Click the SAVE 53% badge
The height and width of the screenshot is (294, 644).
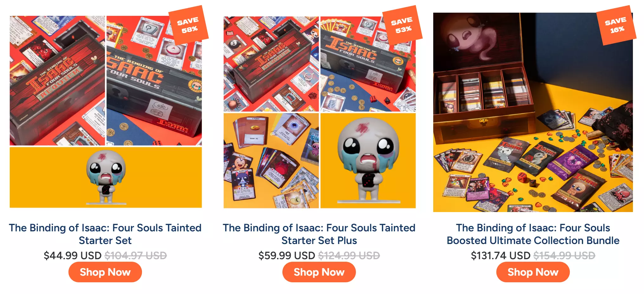click(x=402, y=25)
